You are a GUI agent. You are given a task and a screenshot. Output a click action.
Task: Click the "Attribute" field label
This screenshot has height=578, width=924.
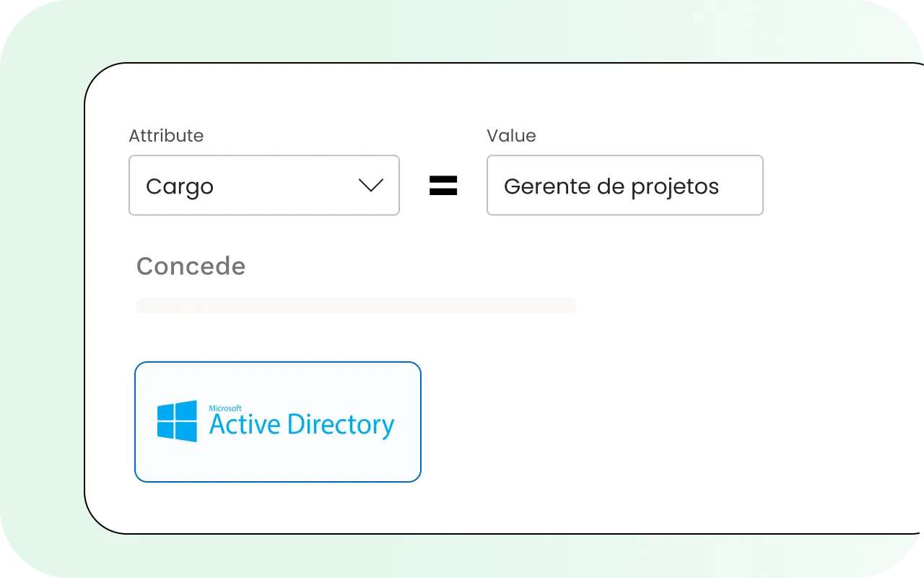click(x=166, y=136)
